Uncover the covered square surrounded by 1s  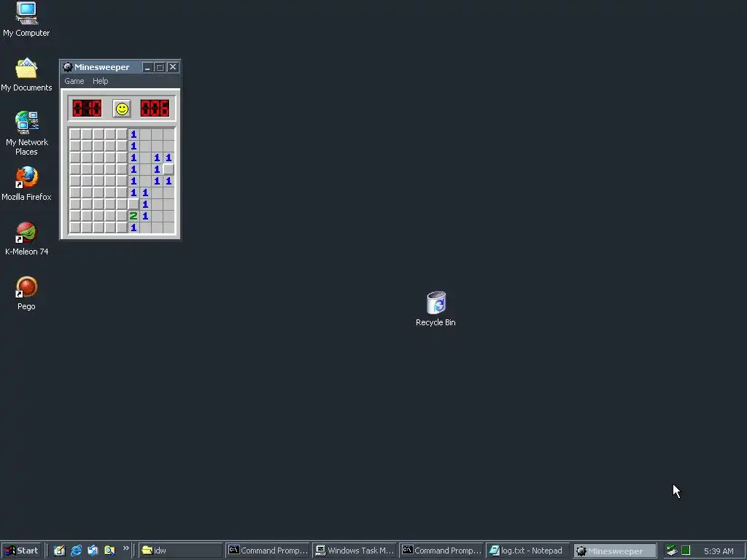point(169,169)
